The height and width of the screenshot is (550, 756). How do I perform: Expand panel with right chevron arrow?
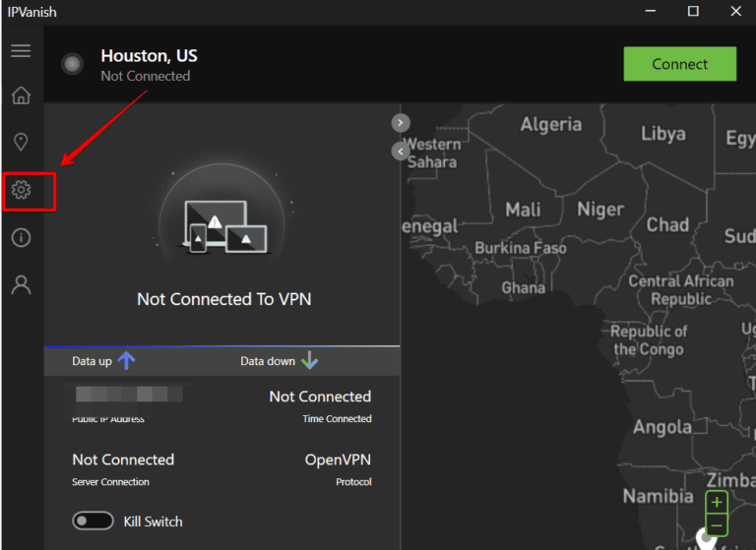pos(400,123)
